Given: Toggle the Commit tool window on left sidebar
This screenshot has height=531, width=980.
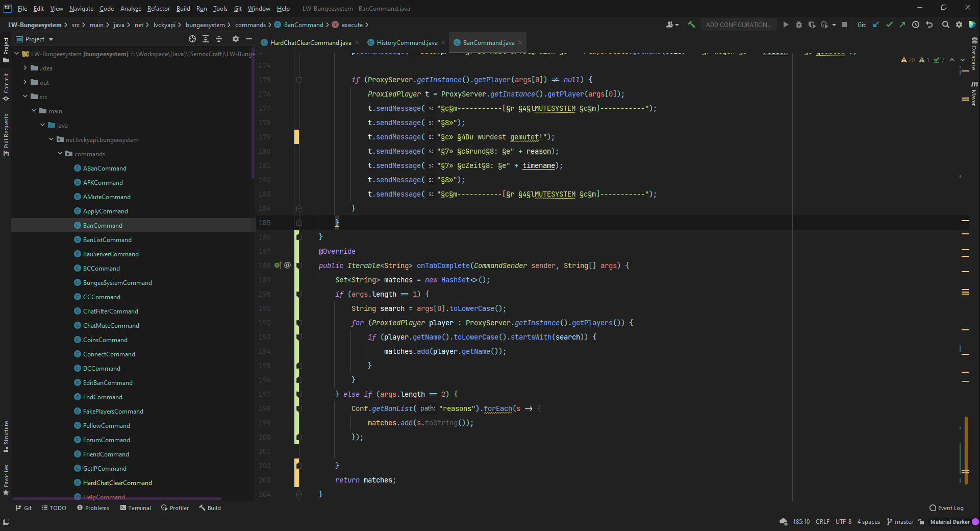Looking at the screenshot, I should click(6, 86).
